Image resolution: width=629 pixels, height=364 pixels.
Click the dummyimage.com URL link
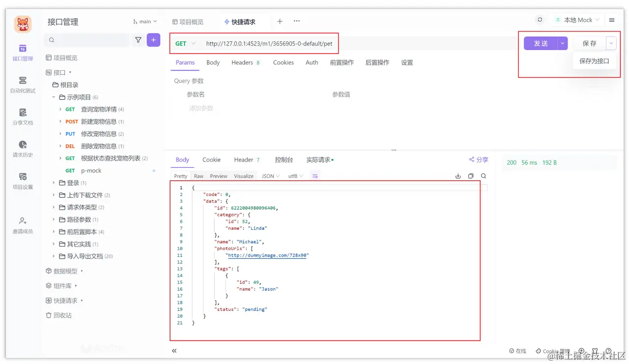coord(267,255)
